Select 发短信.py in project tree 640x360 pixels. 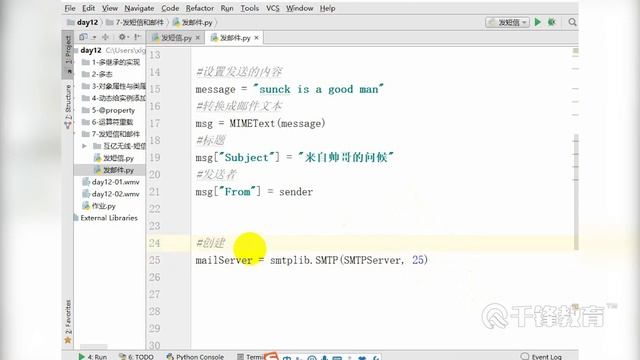pyautogui.click(x=109, y=158)
